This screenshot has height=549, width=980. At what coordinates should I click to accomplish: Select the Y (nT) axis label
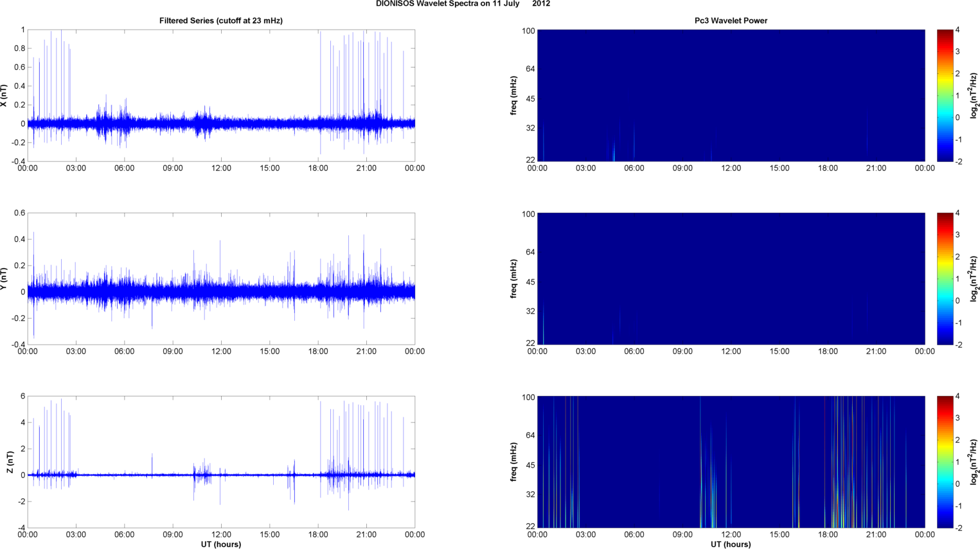coord(4,279)
